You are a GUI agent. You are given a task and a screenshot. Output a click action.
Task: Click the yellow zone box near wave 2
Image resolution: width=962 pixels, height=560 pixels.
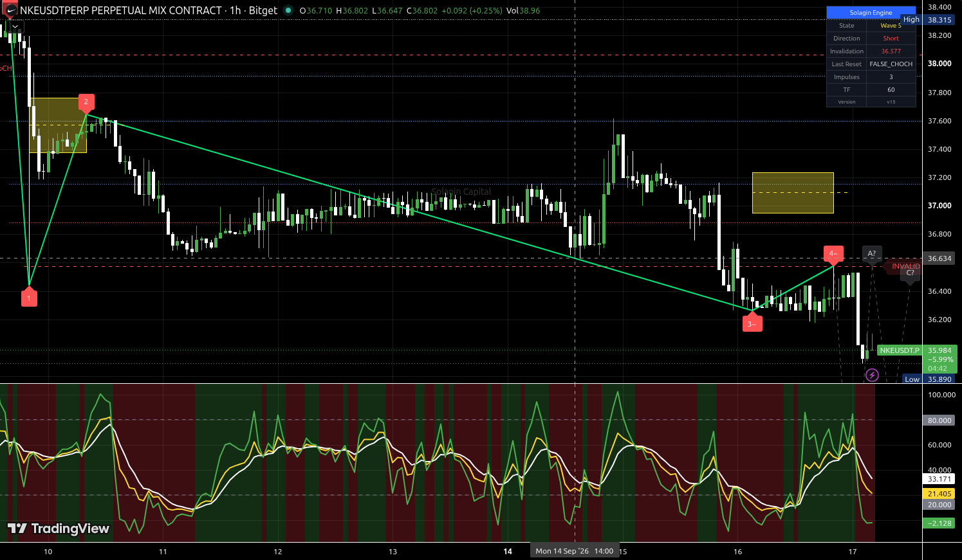pos(58,125)
